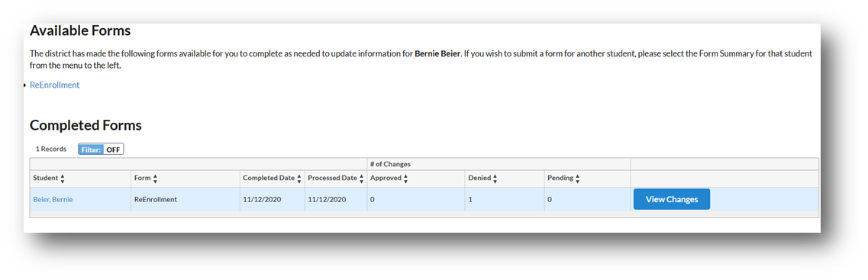This screenshot has height=280, width=868.
Task: Click the '1 Records' count label
Action: click(x=51, y=150)
